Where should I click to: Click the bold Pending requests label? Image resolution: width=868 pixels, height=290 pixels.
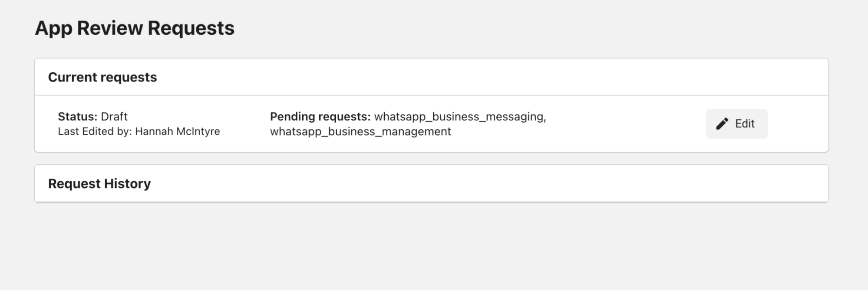[x=320, y=117]
